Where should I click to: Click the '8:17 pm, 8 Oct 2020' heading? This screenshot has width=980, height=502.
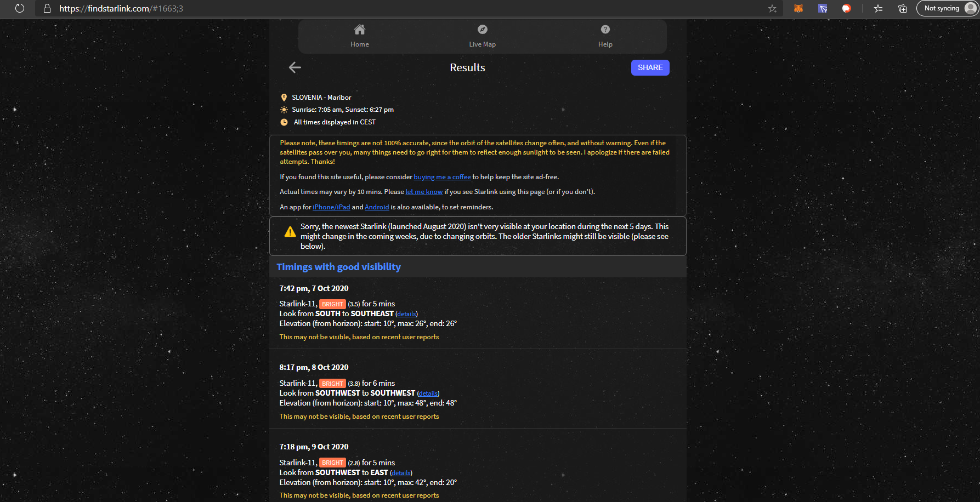pyautogui.click(x=314, y=367)
